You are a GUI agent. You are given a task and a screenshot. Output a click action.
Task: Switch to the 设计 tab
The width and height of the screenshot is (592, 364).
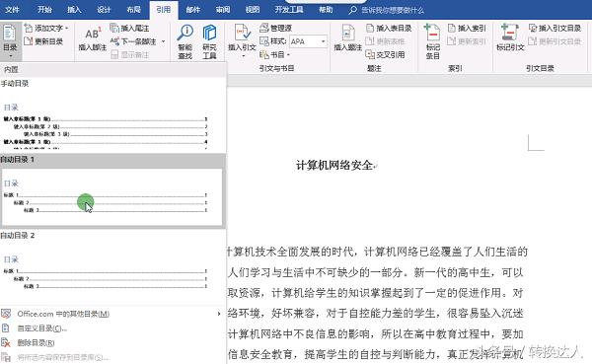(104, 10)
